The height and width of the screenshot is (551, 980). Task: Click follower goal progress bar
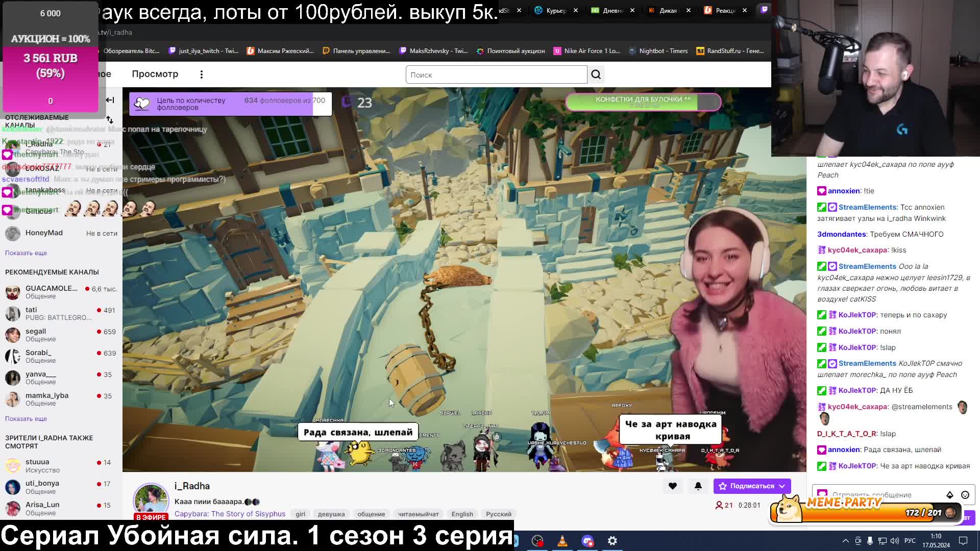pos(230,104)
